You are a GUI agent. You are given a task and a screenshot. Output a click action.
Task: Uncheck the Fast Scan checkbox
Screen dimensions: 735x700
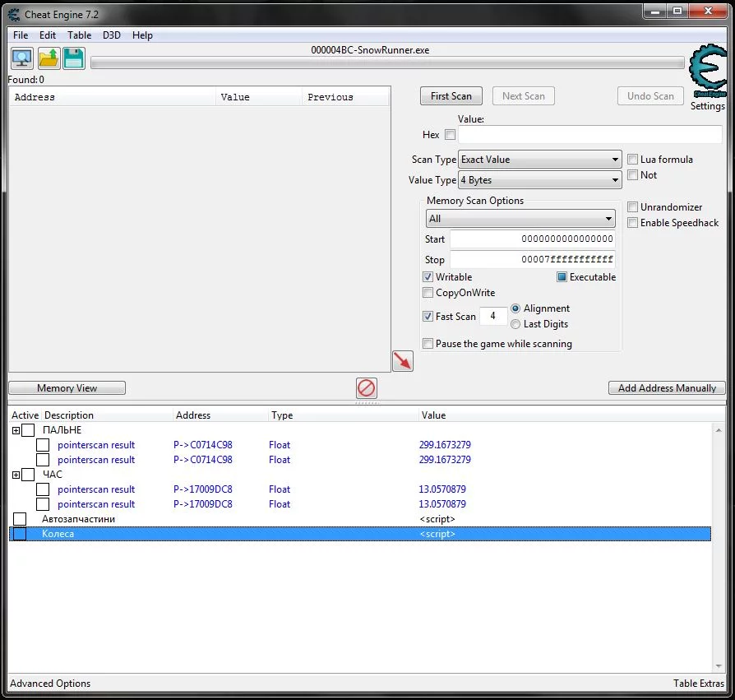428,316
